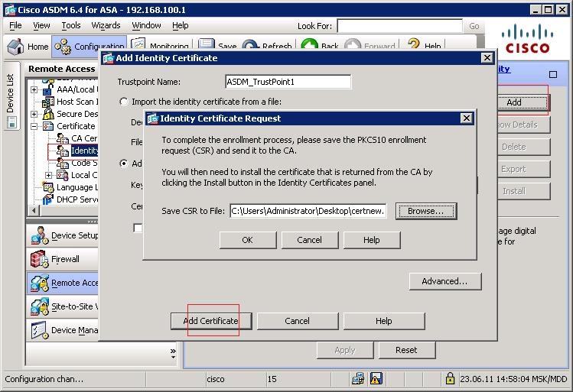
Task: Open the Device List side tab
Action: 11,97
